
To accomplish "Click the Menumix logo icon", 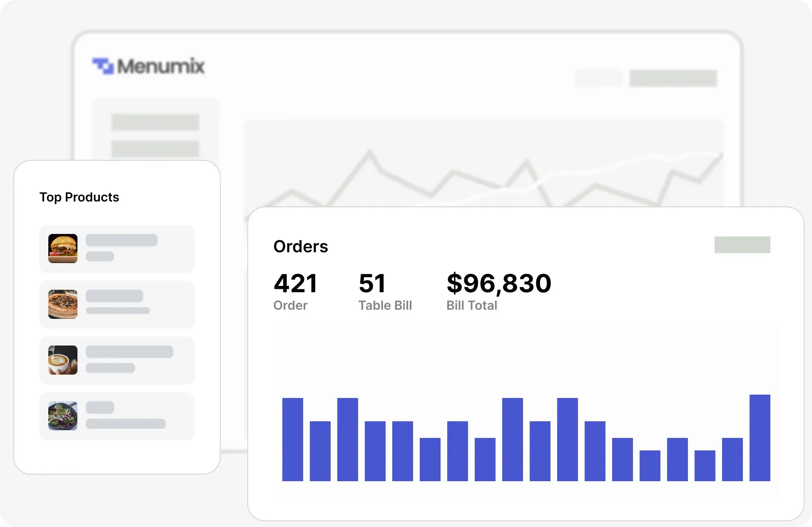I will (x=103, y=66).
